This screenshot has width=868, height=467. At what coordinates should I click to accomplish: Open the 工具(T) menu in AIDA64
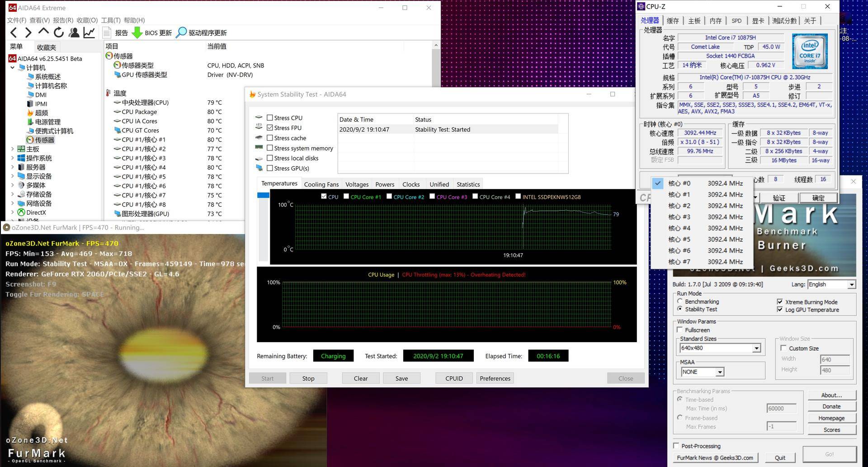click(111, 20)
